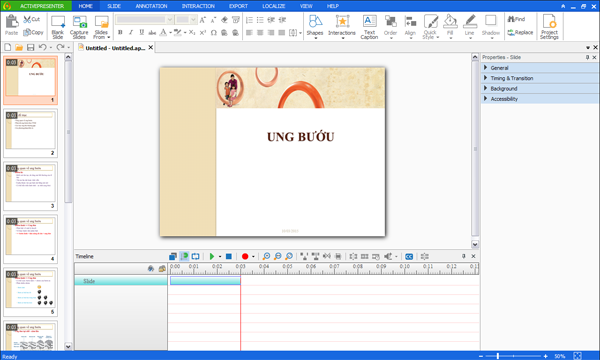Open the Align dropdown
Image resolution: width=600 pixels, height=360 pixels.
[x=410, y=27]
